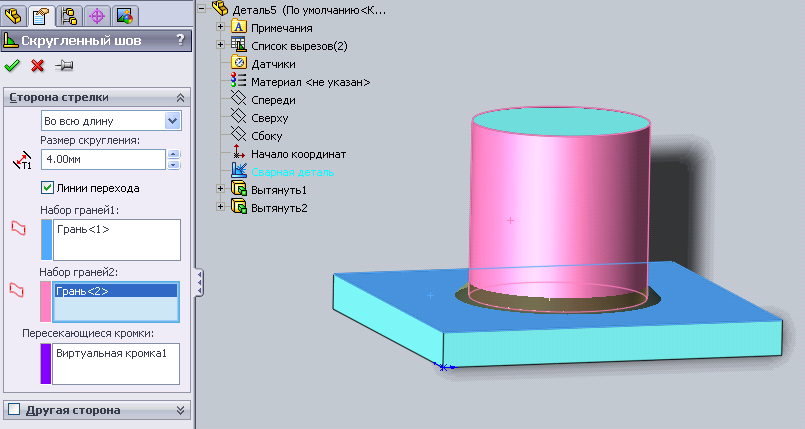Select the Спереди tree item label
The image size is (805, 429).
click(273, 100)
